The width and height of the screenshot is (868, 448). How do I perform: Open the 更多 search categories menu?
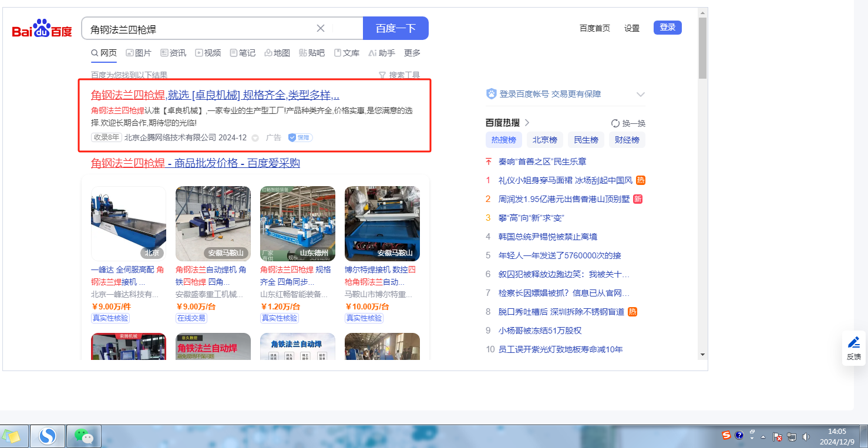point(412,53)
